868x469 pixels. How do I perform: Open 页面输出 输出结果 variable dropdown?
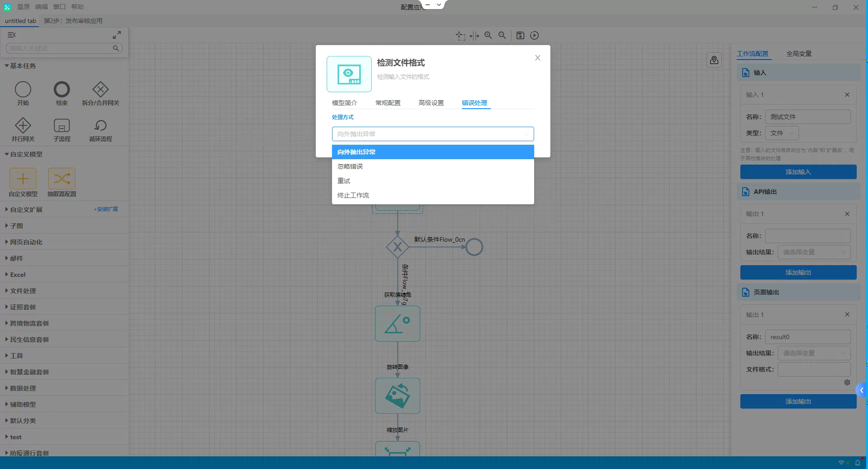(x=814, y=353)
